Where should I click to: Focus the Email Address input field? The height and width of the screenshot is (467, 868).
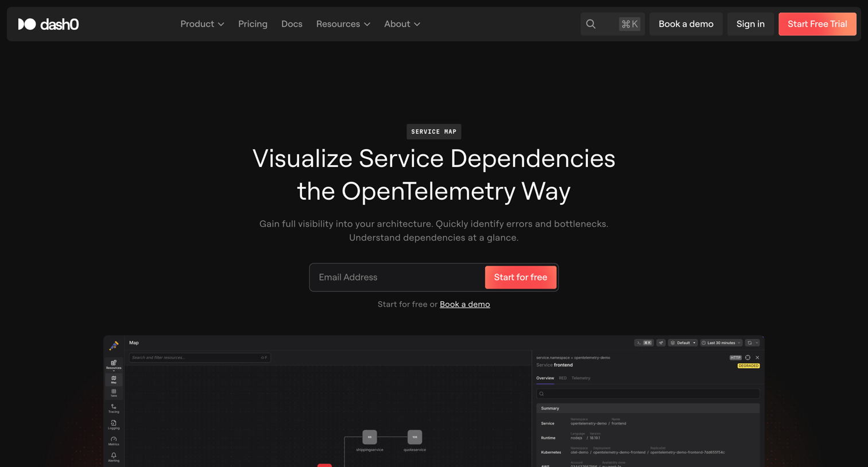pos(397,277)
